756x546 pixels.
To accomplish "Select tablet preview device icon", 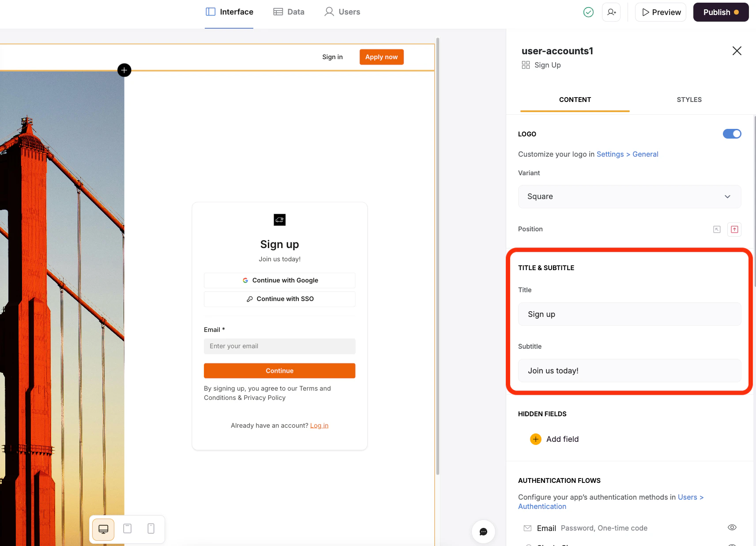I will (127, 529).
